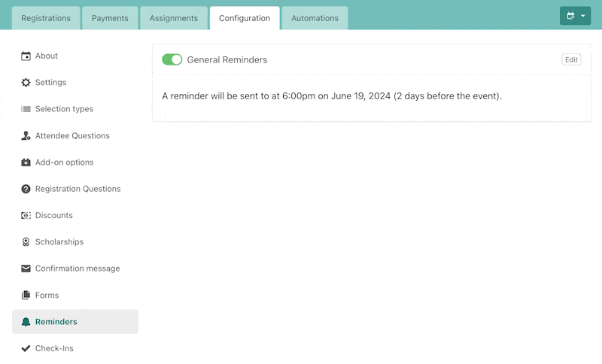Viewport: 602px width, 364px height.
Task: Open Add-on options label
Action: (x=65, y=162)
